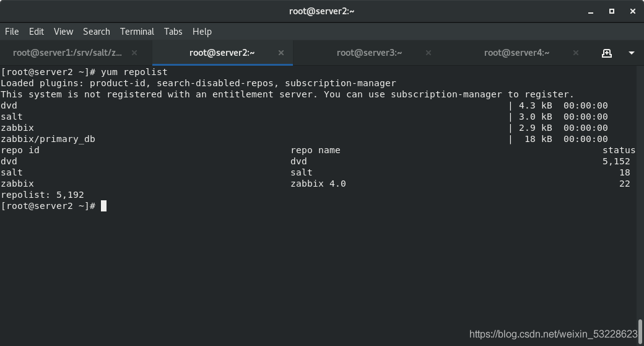Click the '3.0 kB' salt download size
The image size is (644, 346).
[x=536, y=117]
